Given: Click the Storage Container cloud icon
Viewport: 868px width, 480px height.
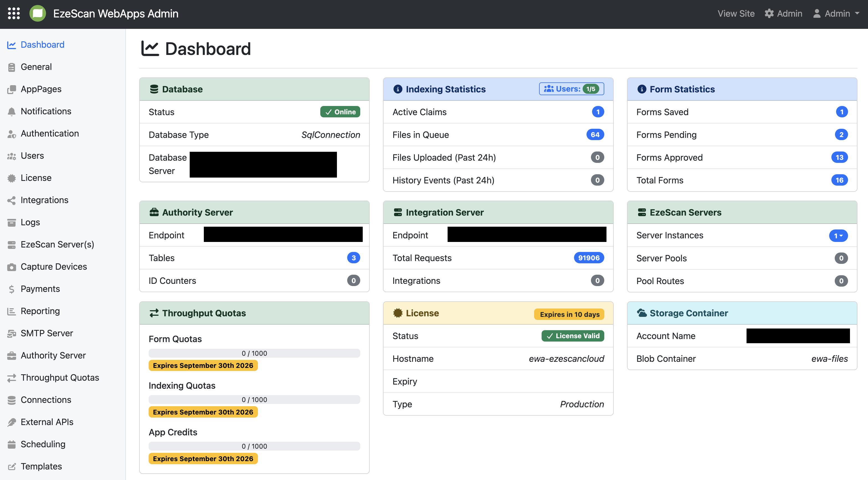Looking at the screenshot, I should pos(641,313).
